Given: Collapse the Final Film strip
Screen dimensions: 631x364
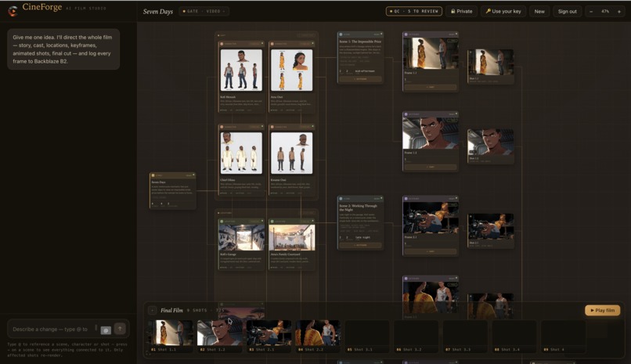Looking at the screenshot, I should (152, 310).
